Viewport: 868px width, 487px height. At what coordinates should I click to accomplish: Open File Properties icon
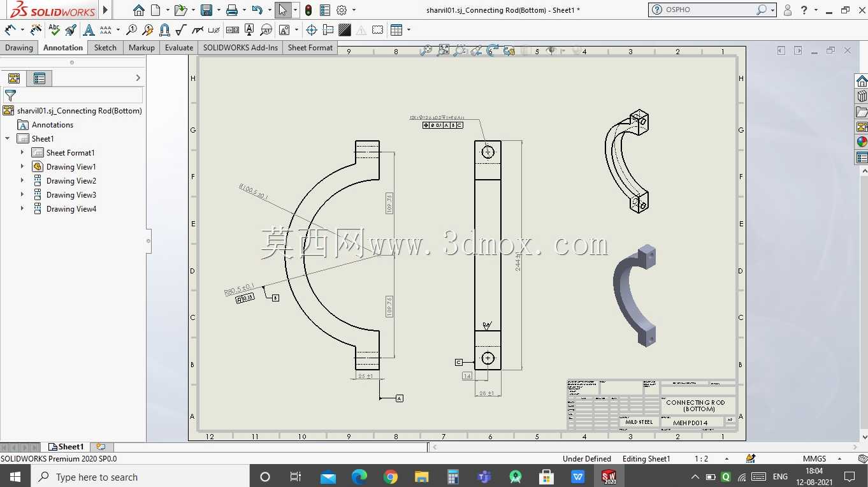(325, 10)
